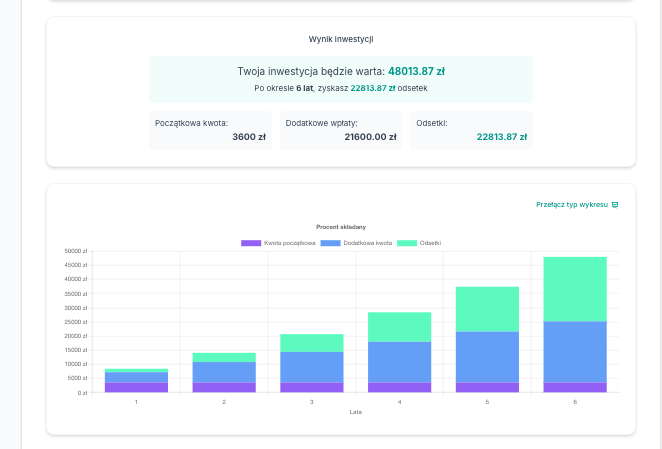662x449 pixels.
Task: Click 'Dodatkowa kwota' legend label
Action: tap(368, 243)
